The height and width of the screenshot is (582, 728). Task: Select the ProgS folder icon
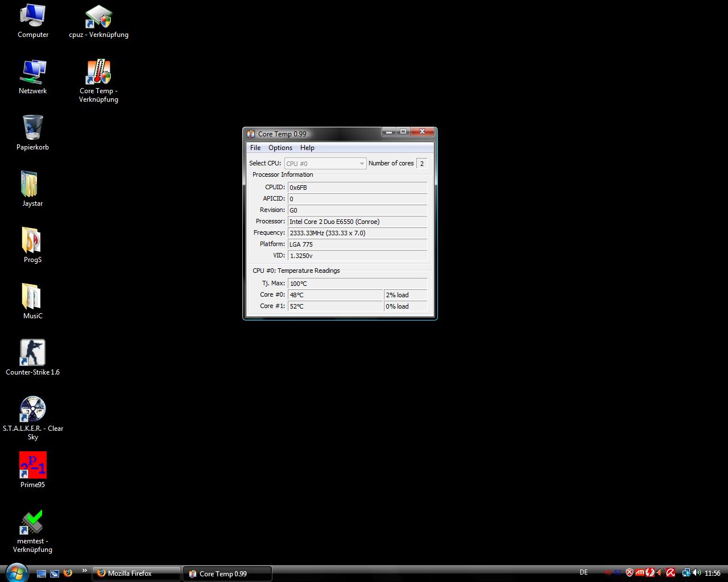(x=32, y=246)
